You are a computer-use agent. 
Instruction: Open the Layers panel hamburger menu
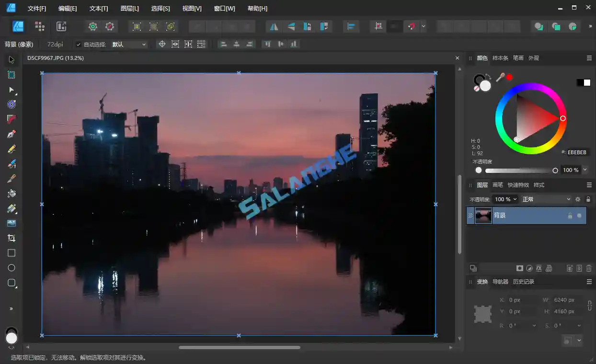(589, 185)
